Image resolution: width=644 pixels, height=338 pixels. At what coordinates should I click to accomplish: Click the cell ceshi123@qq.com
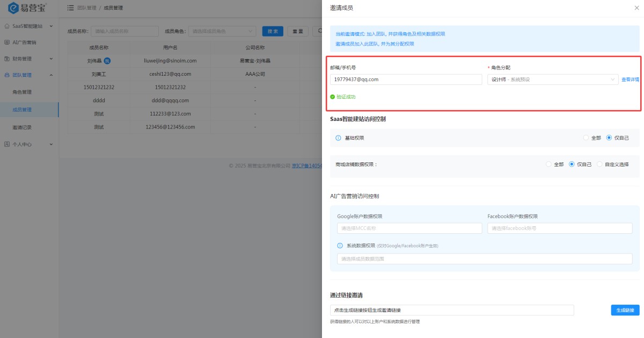171,74
